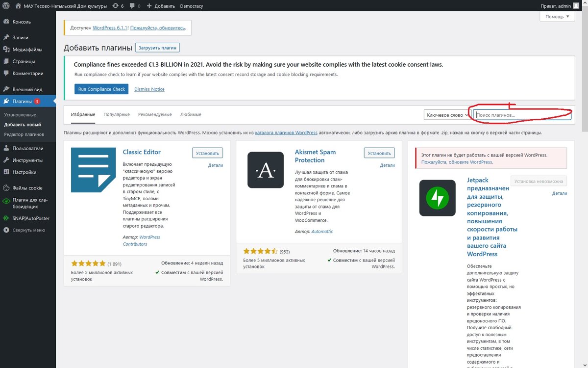Focus the Поиск плагинов search field
This screenshot has width=588, height=368.
[x=522, y=115]
